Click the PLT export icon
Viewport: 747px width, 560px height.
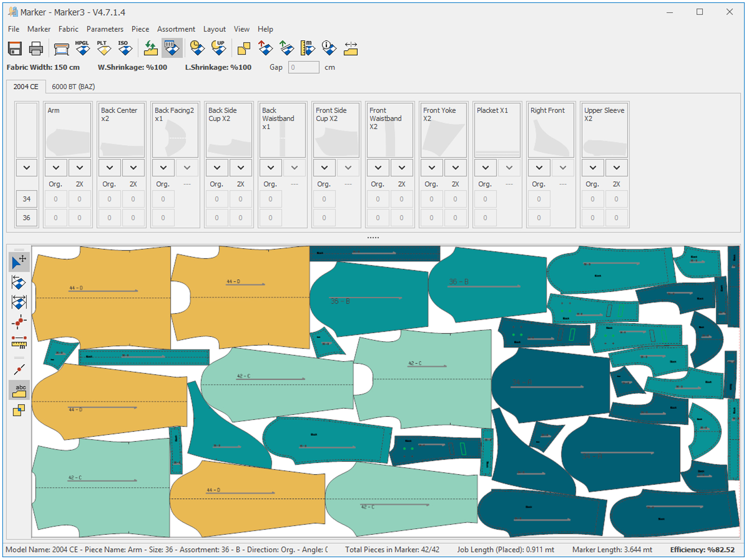103,48
